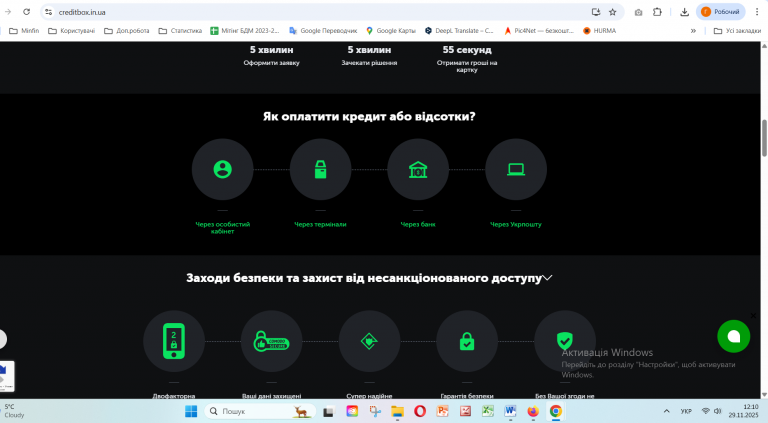Image resolution: width=768 pixels, height=423 pixels.
Task: Open the weather widget showing Cloudy
Action: [x=15, y=411]
